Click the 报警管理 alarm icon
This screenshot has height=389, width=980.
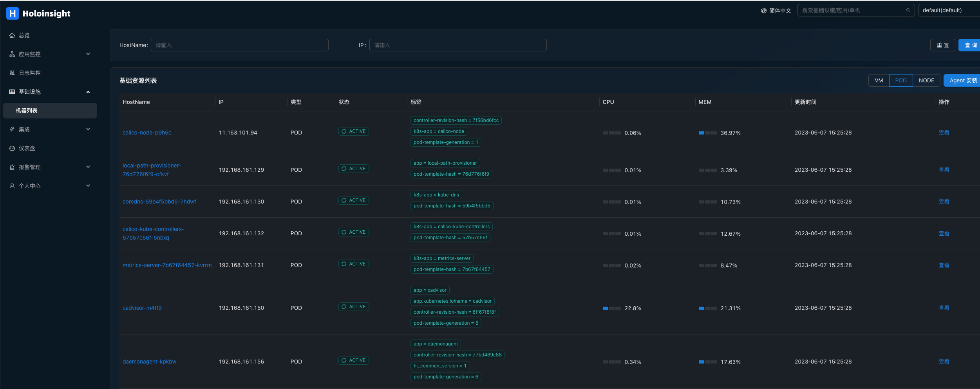12,167
